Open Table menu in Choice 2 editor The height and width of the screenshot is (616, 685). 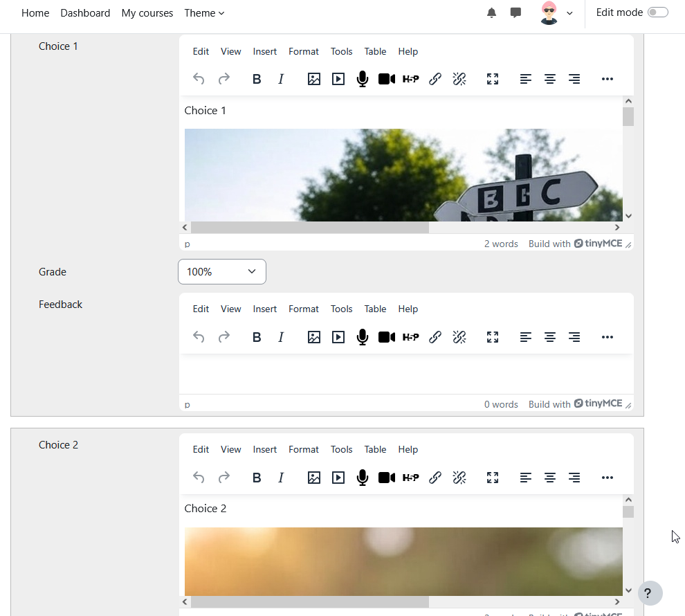[375, 450]
